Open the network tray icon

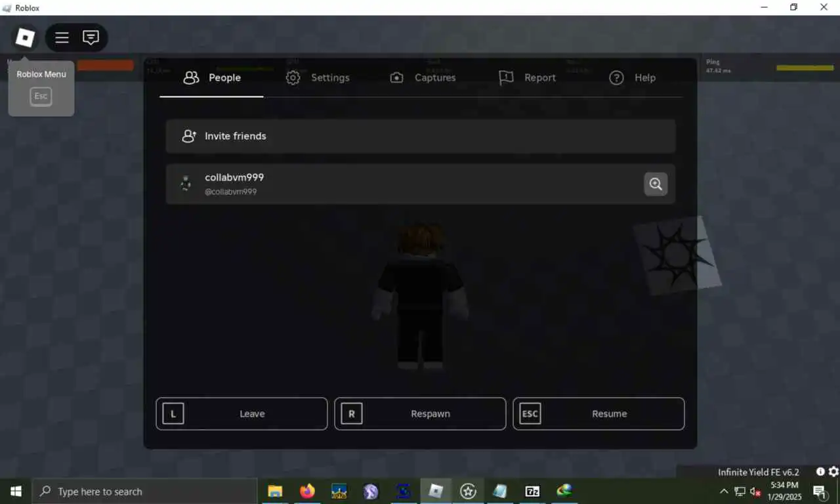click(740, 491)
